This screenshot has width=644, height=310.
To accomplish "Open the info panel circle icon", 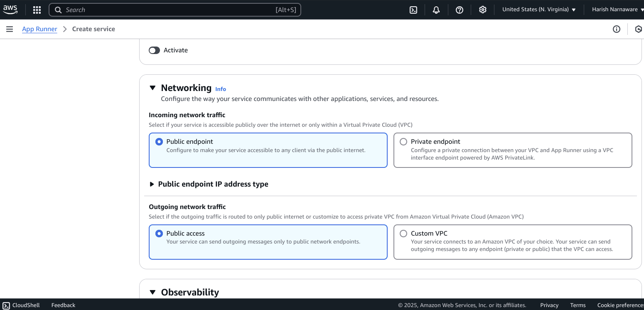I will point(617,29).
